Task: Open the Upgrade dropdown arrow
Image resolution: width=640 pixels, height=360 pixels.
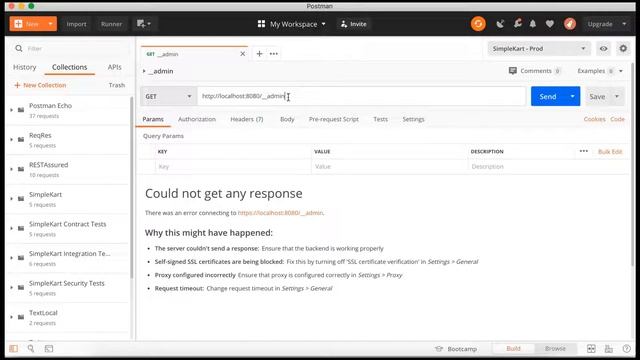Action: tap(624, 24)
